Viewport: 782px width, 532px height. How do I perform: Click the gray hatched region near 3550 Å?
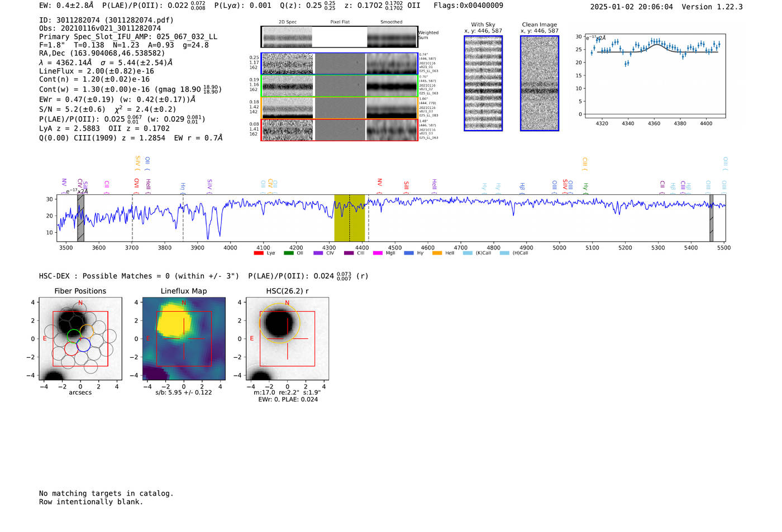[x=80, y=218]
